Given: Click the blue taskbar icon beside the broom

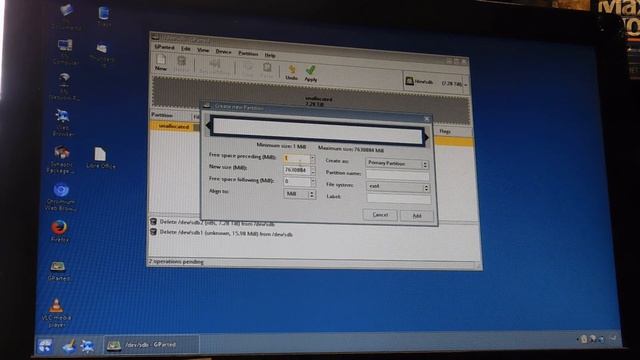Looking at the screenshot, I should (x=87, y=346).
